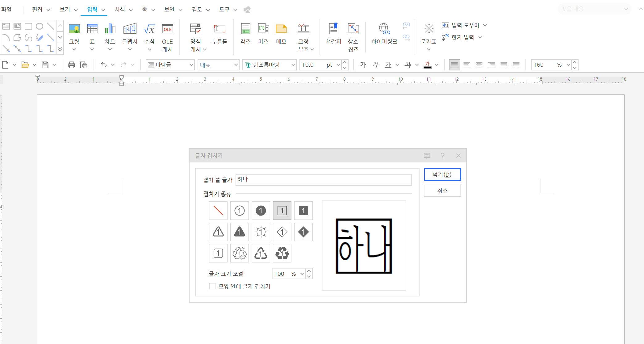This screenshot has height=344, width=644.
Task: Toggle bold text formatting
Action: tap(363, 65)
